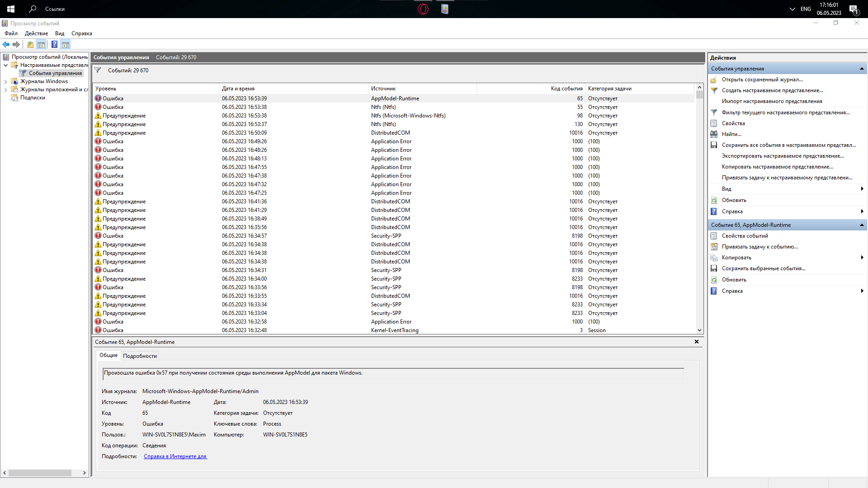
Task: Click the Открыть сохраненный журнал icon
Action: [x=714, y=80]
